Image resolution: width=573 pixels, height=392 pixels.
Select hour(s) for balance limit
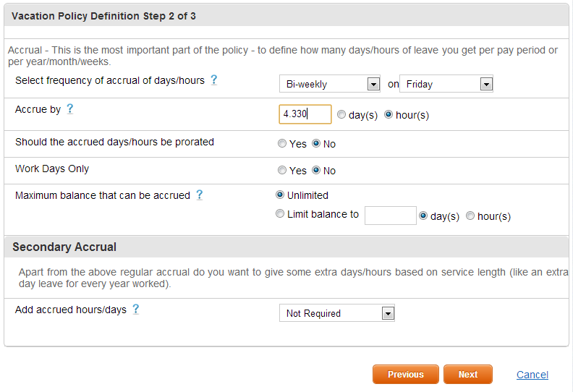[470, 216]
